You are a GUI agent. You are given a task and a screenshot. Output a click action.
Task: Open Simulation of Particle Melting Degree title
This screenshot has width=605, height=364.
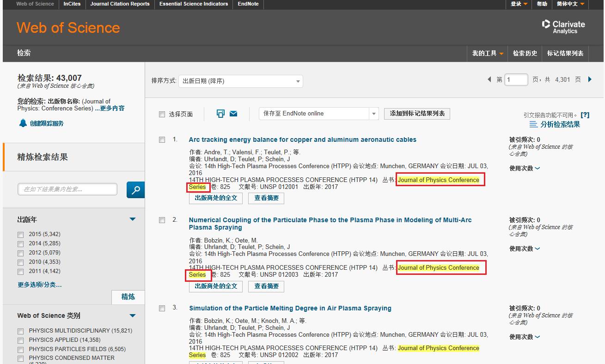[x=290, y=308]
